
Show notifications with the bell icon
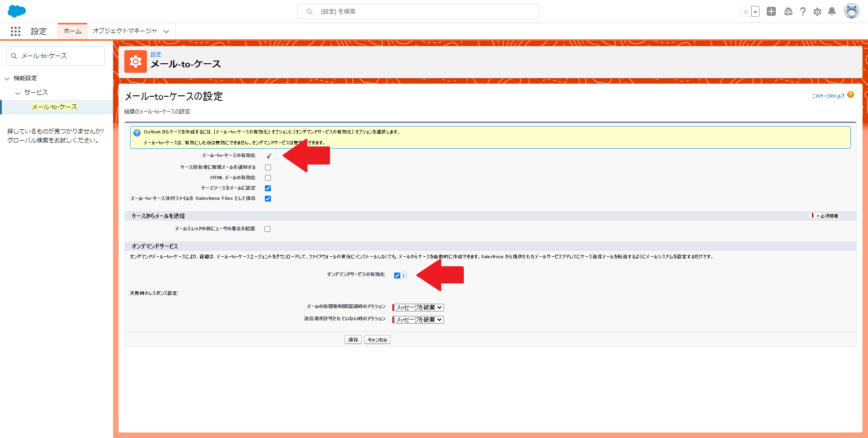pyautogui.click(x=832, y=12)
